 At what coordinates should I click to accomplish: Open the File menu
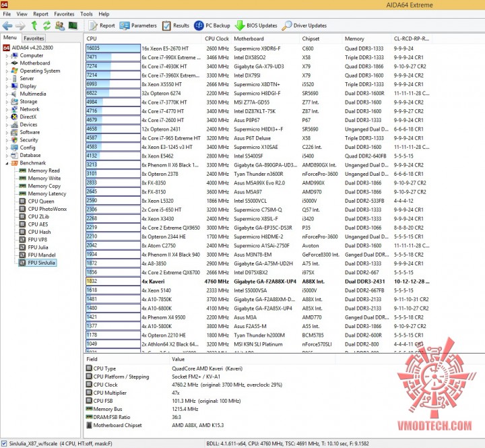7,14
